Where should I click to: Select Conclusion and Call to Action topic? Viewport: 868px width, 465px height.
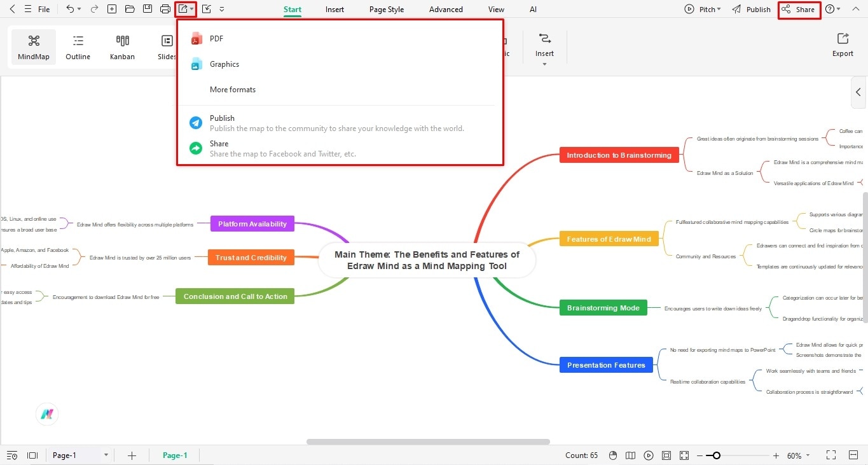235,296
